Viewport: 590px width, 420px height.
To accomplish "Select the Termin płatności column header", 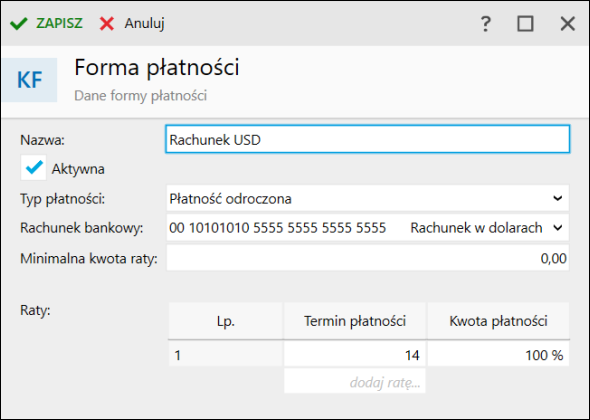I will tap(355, 321).
